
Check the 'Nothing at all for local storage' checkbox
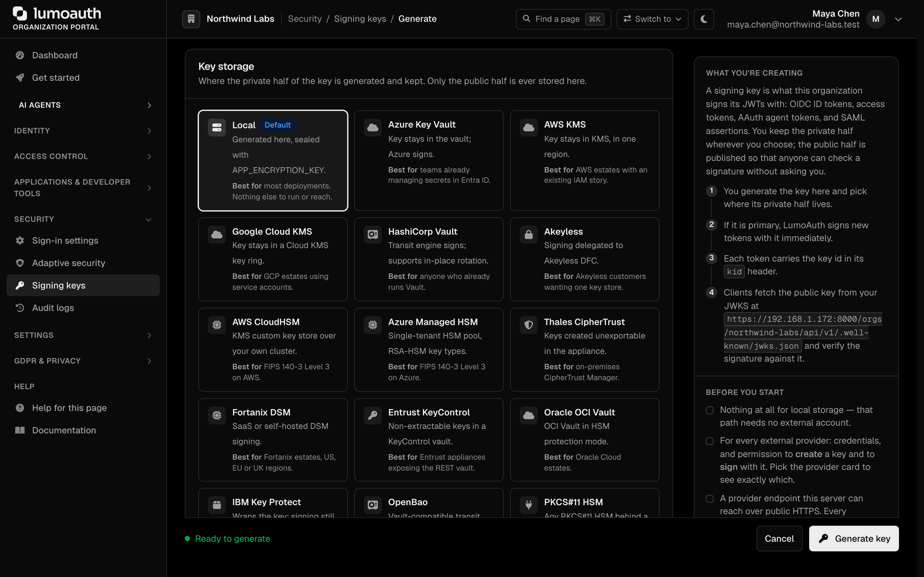point(710,410)
